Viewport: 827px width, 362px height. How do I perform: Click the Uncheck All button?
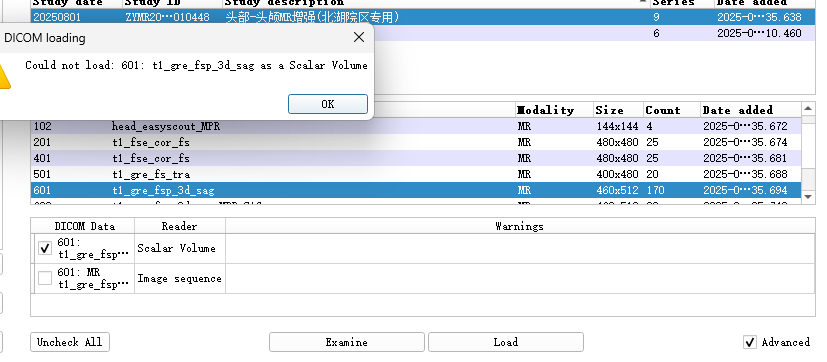[70, 342]
